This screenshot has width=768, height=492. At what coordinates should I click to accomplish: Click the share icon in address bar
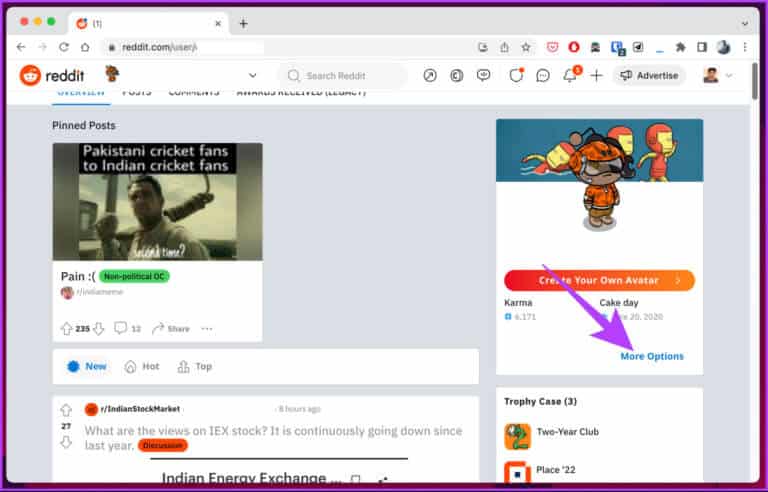504,47
